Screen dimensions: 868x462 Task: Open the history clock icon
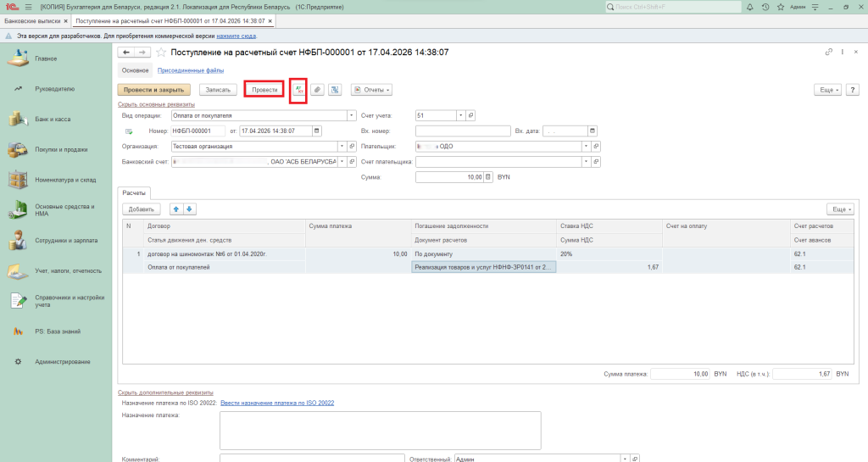coord(765,7)
